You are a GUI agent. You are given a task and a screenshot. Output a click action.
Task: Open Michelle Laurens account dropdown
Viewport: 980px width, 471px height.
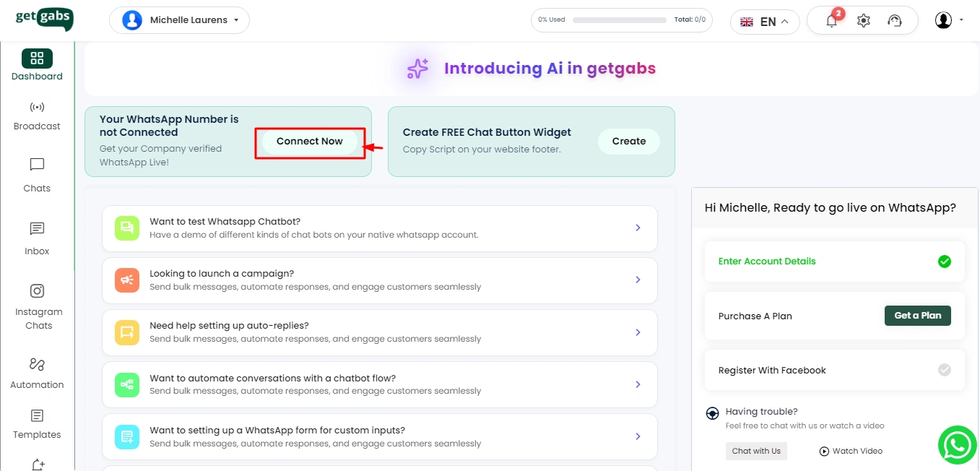pos(179,20)
